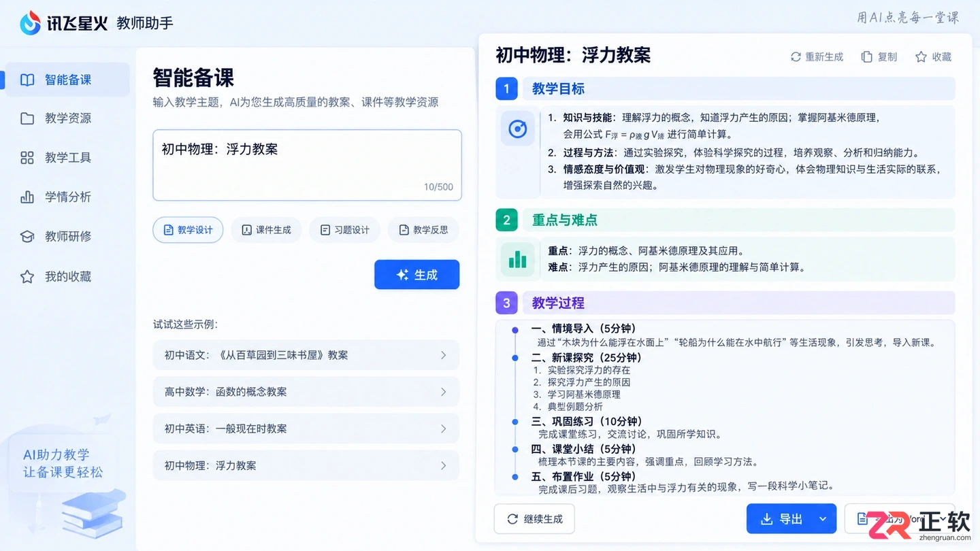Screen dimensions: 980x551
Task: Click step 学习阿基米德原理 in 新课探究
Action: pyautogui.click(x=584, y=394)
